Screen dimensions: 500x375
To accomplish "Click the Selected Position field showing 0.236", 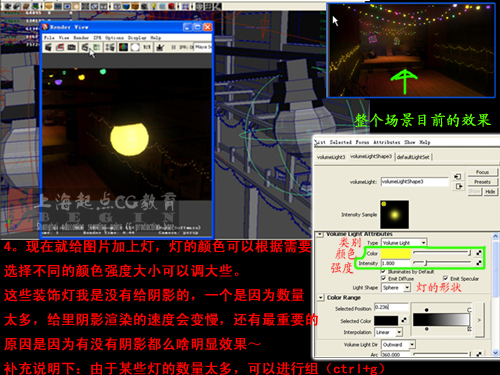I will pyautogui.click(x=391, y=307).
